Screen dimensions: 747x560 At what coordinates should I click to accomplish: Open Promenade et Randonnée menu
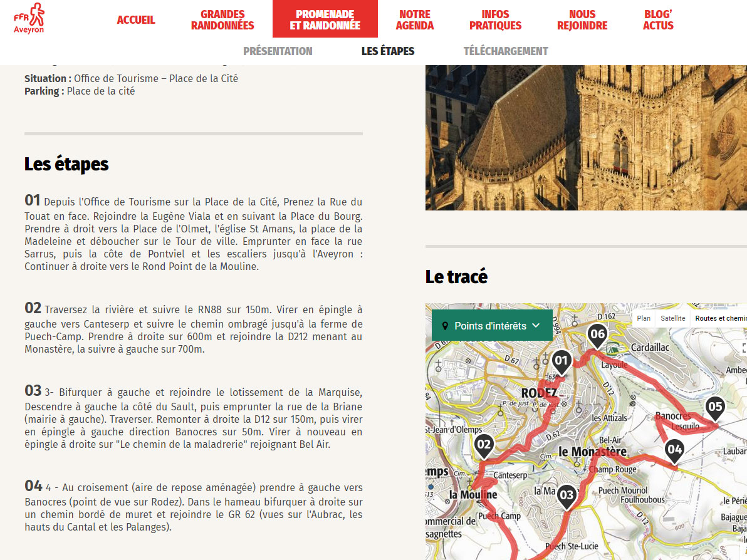[x=325, y=19]
